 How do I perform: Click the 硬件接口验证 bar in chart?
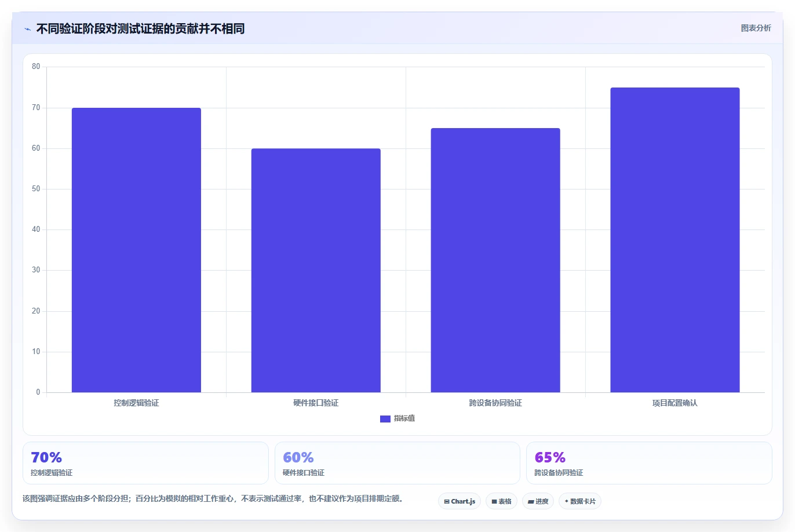pyautogui.click(x=316, y=271)
